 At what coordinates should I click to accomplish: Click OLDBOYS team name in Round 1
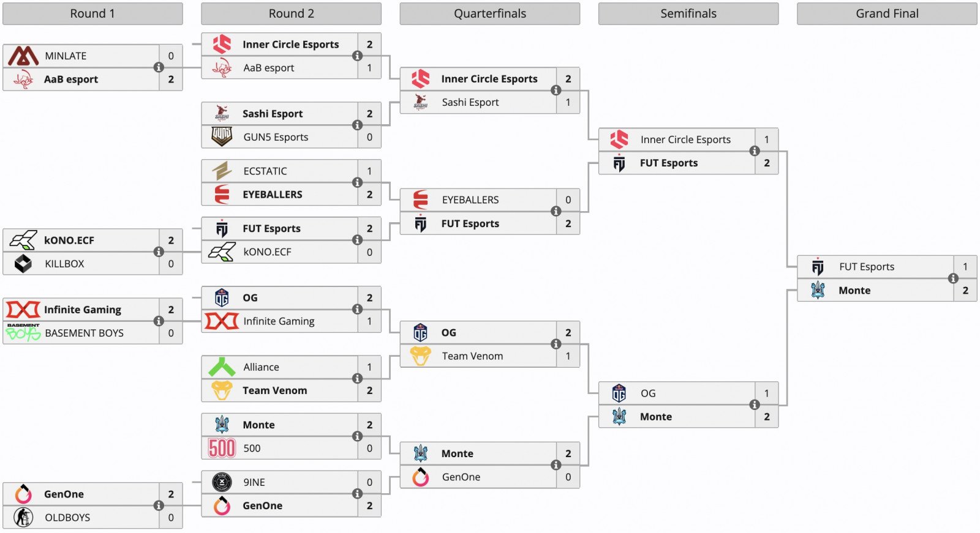point(67,517)
